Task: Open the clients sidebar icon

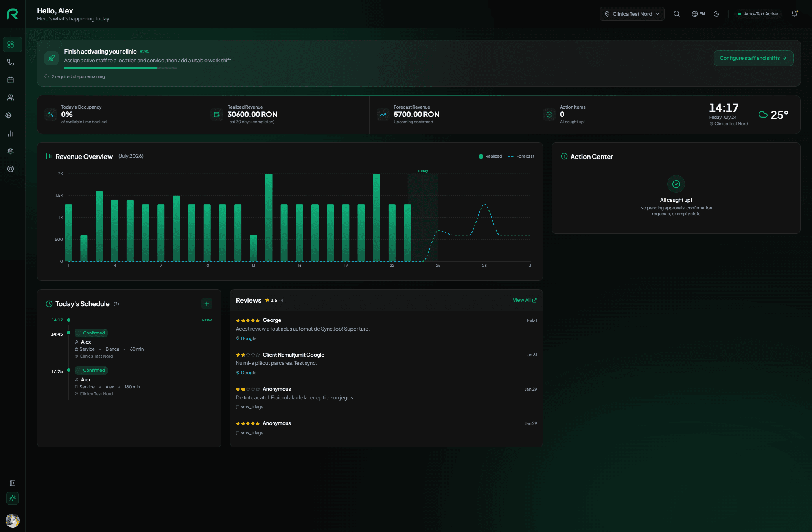Action: 11,98
